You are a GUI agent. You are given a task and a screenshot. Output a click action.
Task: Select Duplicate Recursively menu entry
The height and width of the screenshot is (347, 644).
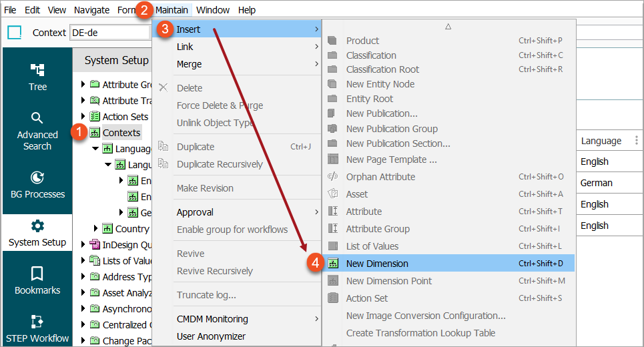click(220, 164)
